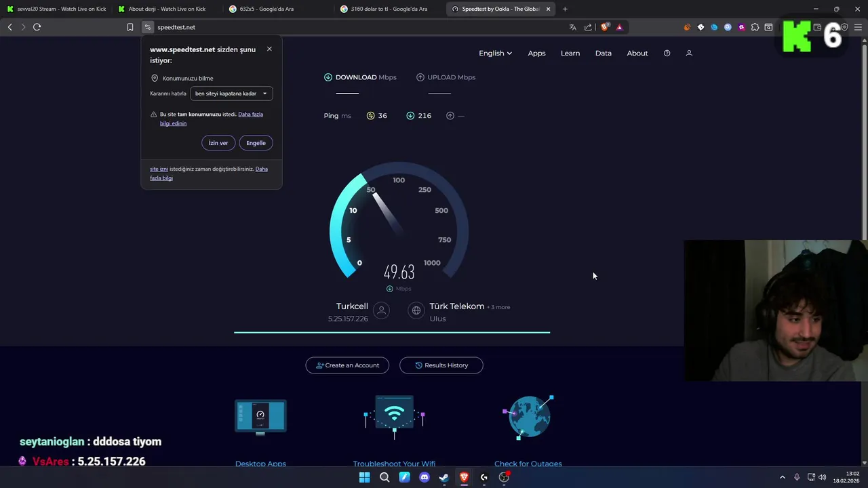
Task: Open a new browser tab
Action: pyautogui.click(x=565, y=9)
